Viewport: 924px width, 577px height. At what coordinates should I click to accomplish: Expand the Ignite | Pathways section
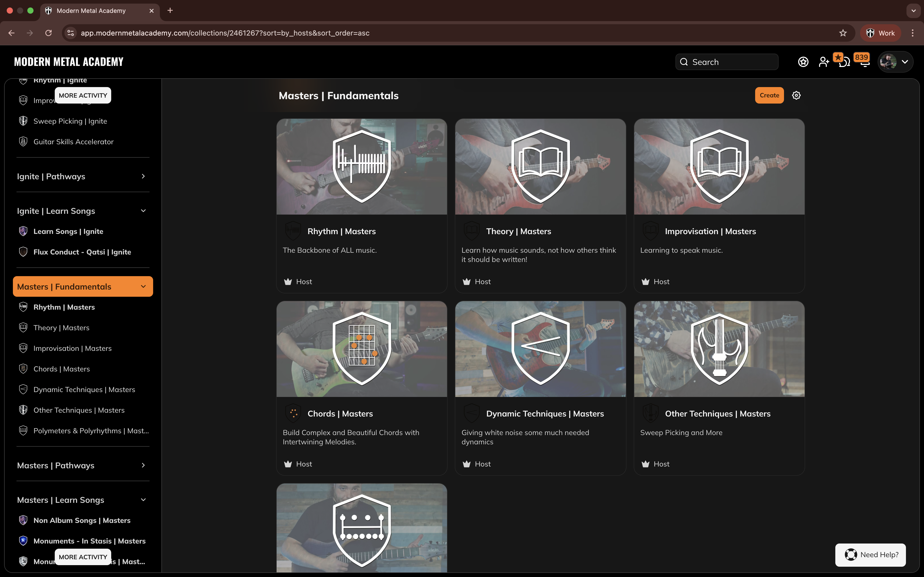(x=143, y=176)
